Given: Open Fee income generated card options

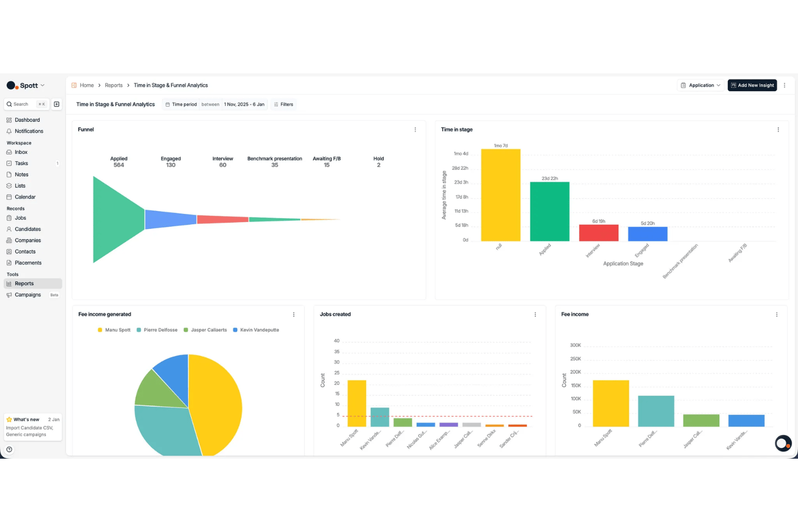Looking at the screenshot, I should [x=294, y=314].
